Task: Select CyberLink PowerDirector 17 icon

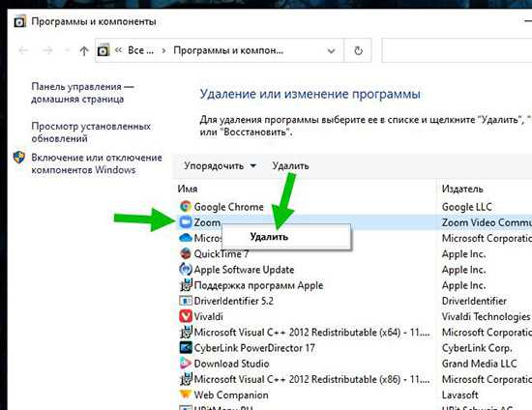Action: [x=186, y=347]
